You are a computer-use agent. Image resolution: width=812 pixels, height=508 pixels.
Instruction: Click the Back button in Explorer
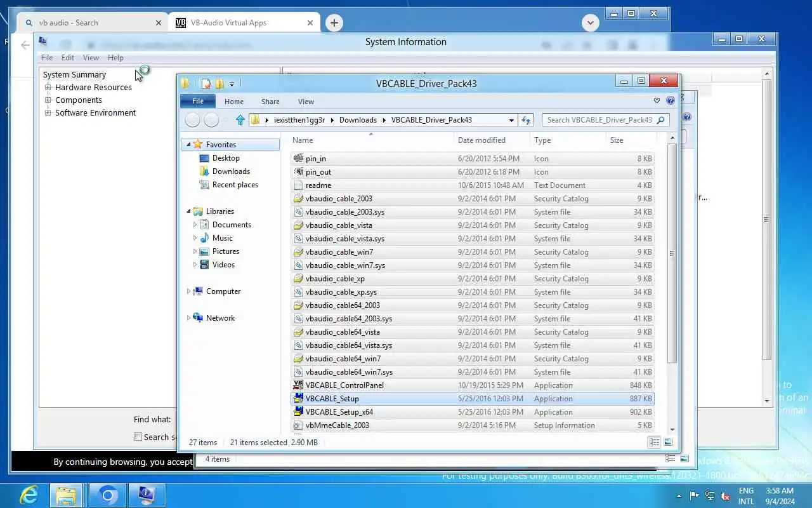click(x=192, y=120)
